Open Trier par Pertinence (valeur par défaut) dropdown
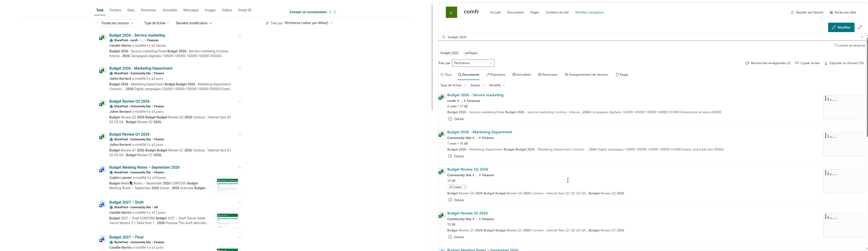 (309, 23)
